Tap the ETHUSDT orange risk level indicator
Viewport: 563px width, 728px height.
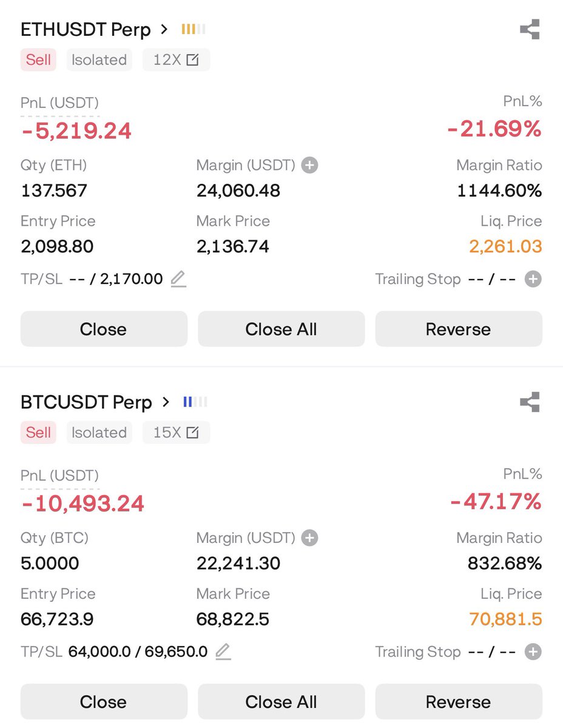tap(194, 29)
